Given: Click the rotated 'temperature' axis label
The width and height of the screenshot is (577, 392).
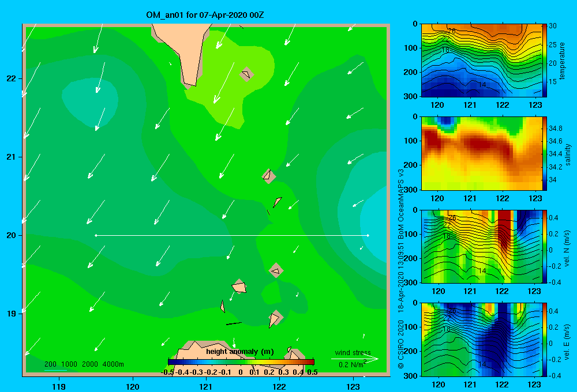Looking at the screenshot, I should 561,61.
